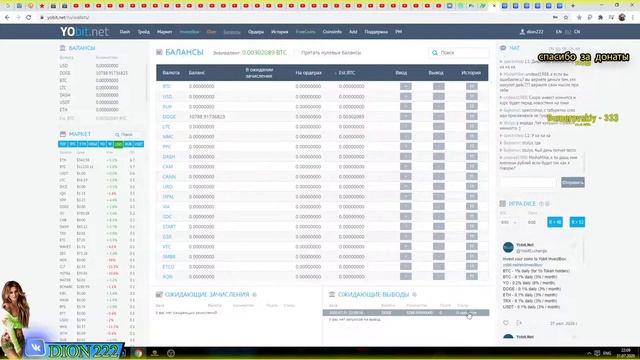Click the Dice game info icon
640x360 pixels.
(x=541, y=204)
